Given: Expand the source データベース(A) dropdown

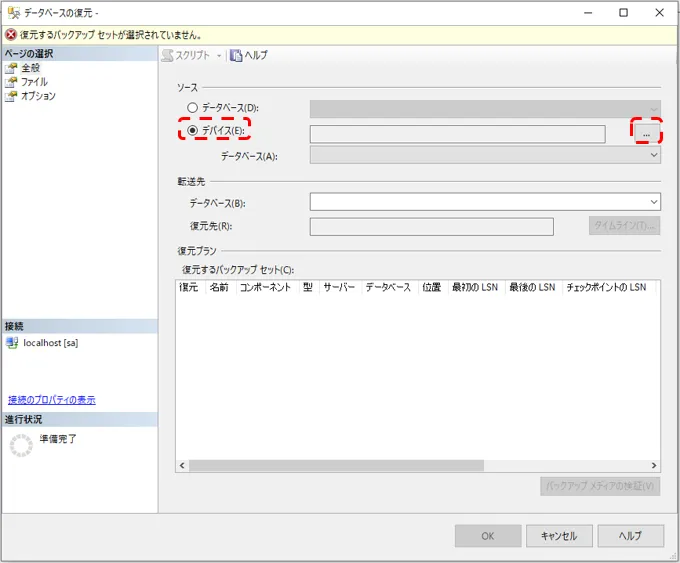Looking at the screenshot, I should click(x=654, y=156).
